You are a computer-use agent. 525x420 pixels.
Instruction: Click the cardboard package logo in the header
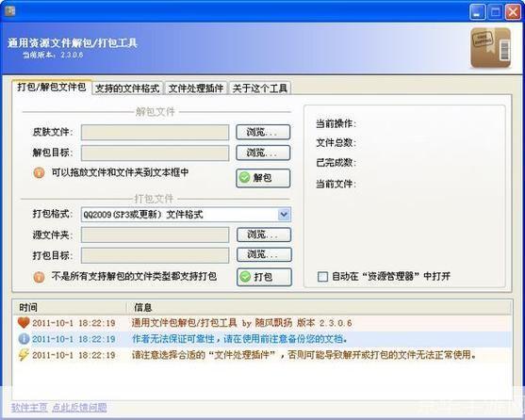(x=491, y=47)
